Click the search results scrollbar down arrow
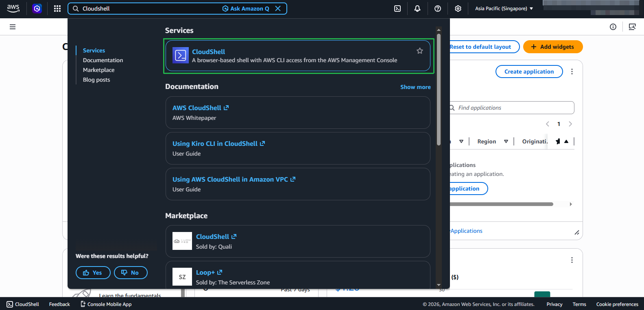The width and height of the screenshot is (644, 310). click(x=439, y=285)
